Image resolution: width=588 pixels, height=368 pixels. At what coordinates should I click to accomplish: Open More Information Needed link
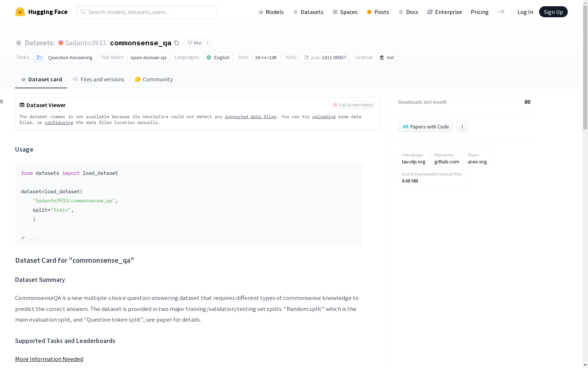coord(49,359)
